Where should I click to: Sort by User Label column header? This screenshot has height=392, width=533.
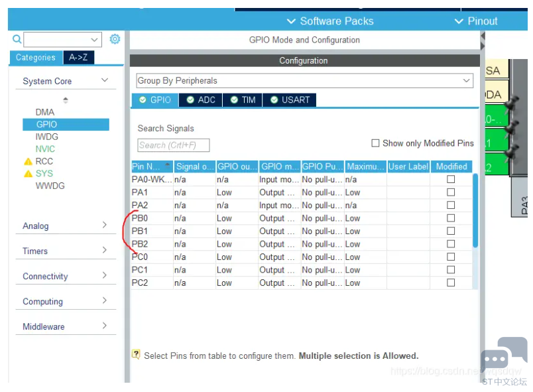click(408, 166)
